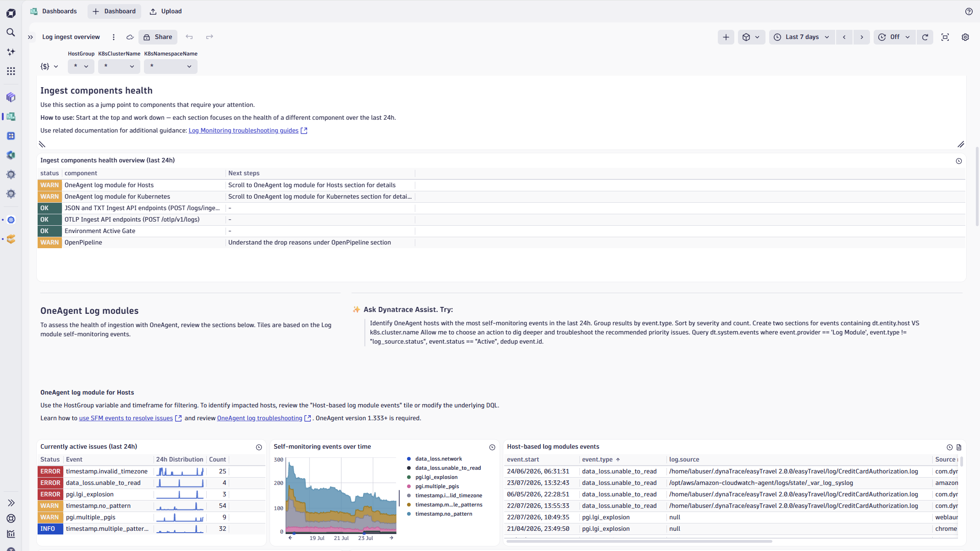This screenshot has height=551, width=980.
Task: Open the support lifebuoy icon in sidebar
Action: (11, 519)
